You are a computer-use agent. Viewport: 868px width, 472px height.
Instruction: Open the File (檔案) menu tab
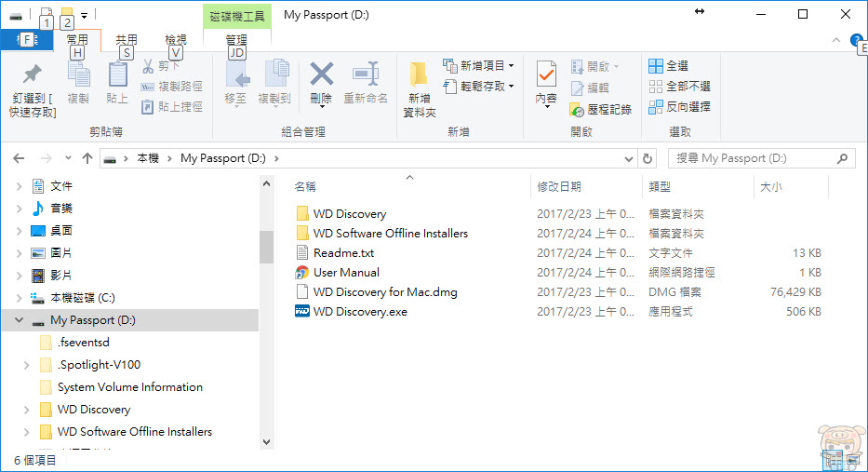[x=27, y=40]
